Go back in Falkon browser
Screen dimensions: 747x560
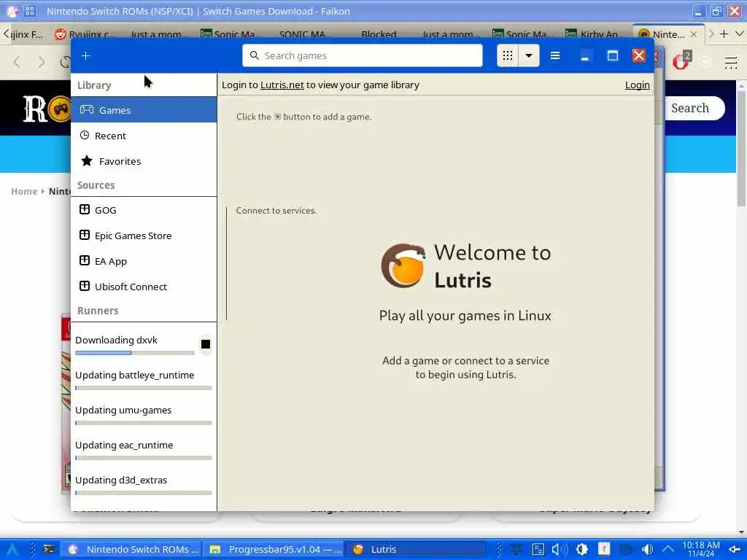coord(18,62)
